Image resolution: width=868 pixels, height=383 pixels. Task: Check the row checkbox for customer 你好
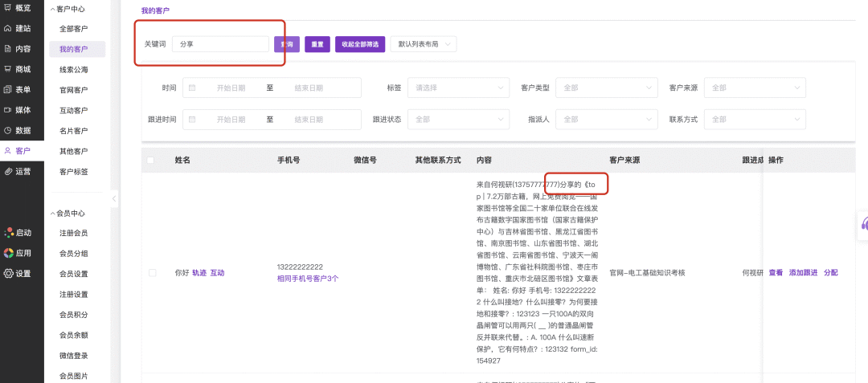153,273
